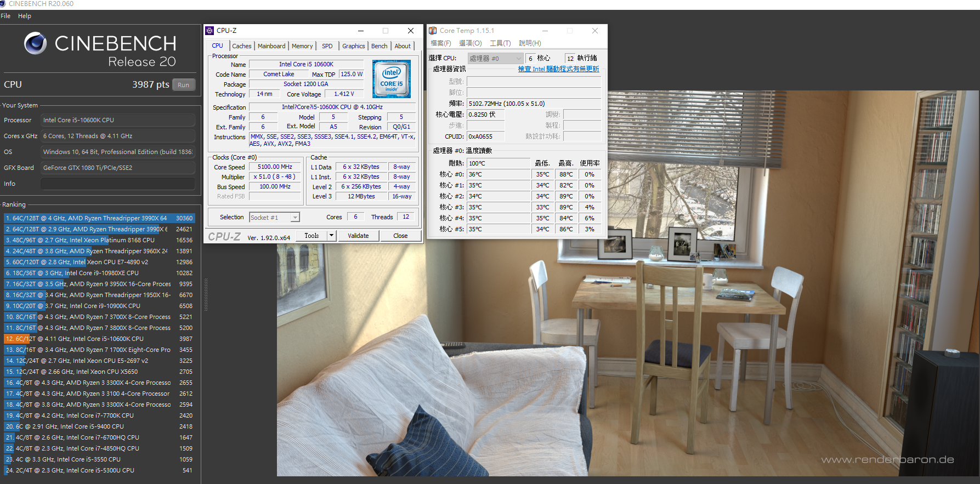
Task: Click the Info input field in Cinebench
Action: coord(118,184)
